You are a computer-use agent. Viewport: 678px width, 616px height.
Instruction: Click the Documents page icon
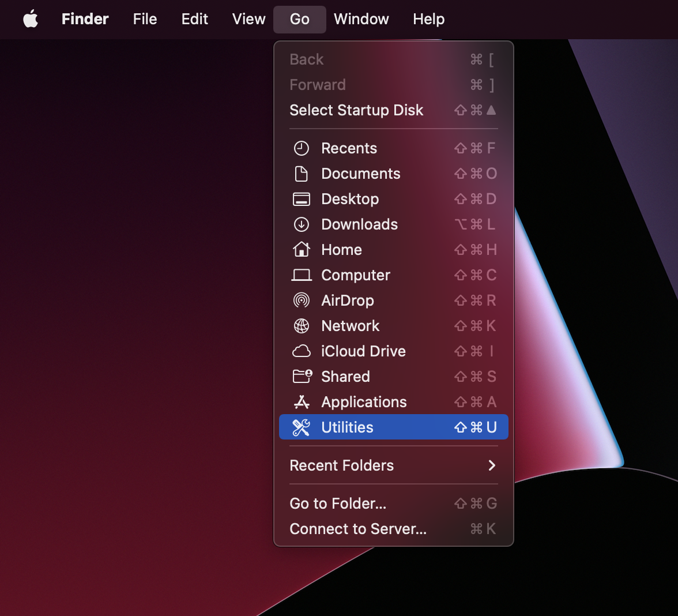[x=302, y=174]
